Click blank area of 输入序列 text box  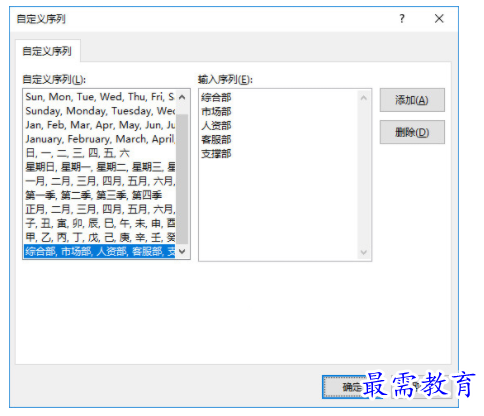(x=278, y=210)
